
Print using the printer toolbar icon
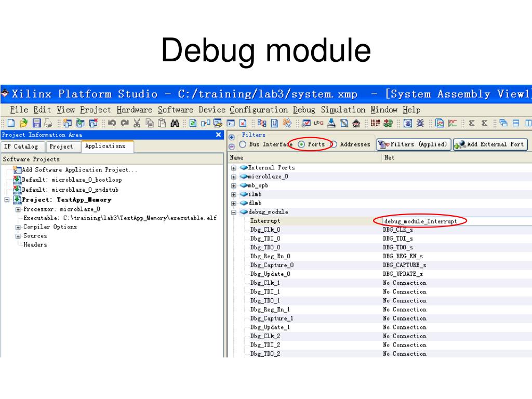click(x=48, y=123)
